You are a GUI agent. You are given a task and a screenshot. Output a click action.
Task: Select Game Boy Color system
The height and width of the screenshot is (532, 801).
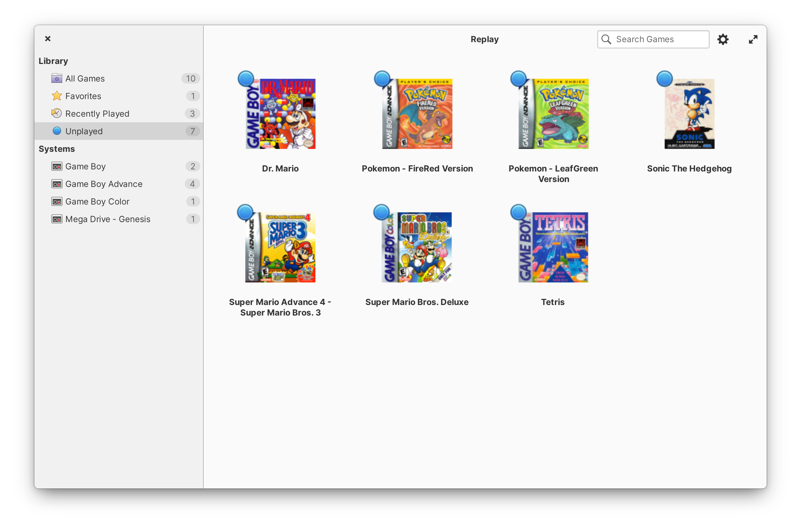point(97,201)
